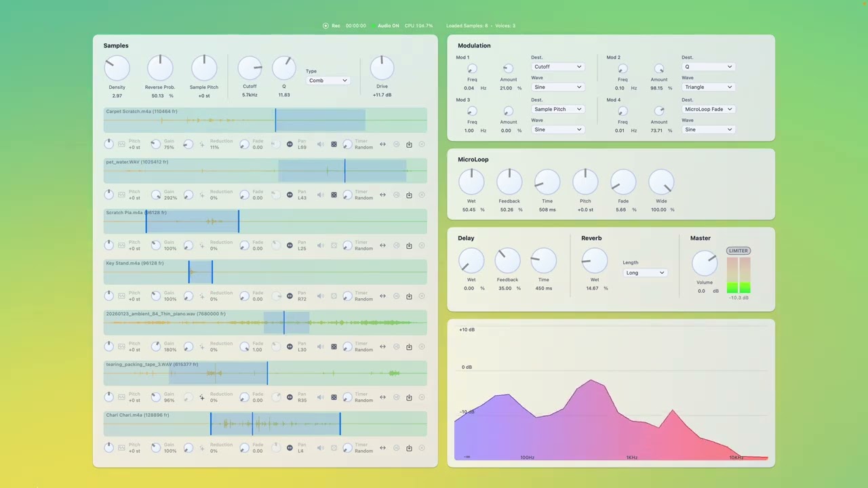Click the spectrum analyzer graph

pyautogui.click(x=611, y=392)
